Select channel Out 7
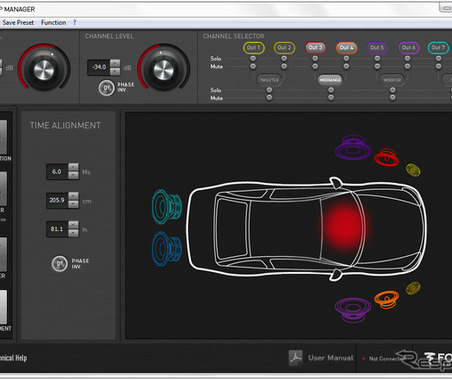452x380 pixels. [438, 48]
